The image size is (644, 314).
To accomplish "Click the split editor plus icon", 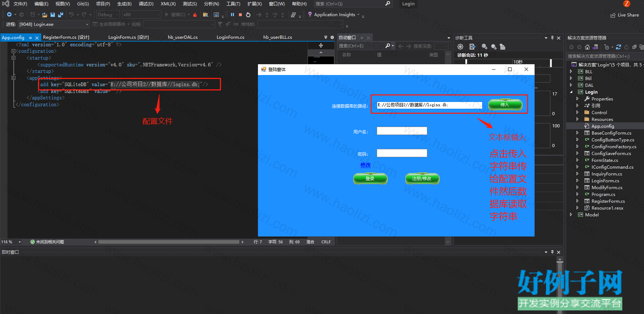I will pos(321,46).
